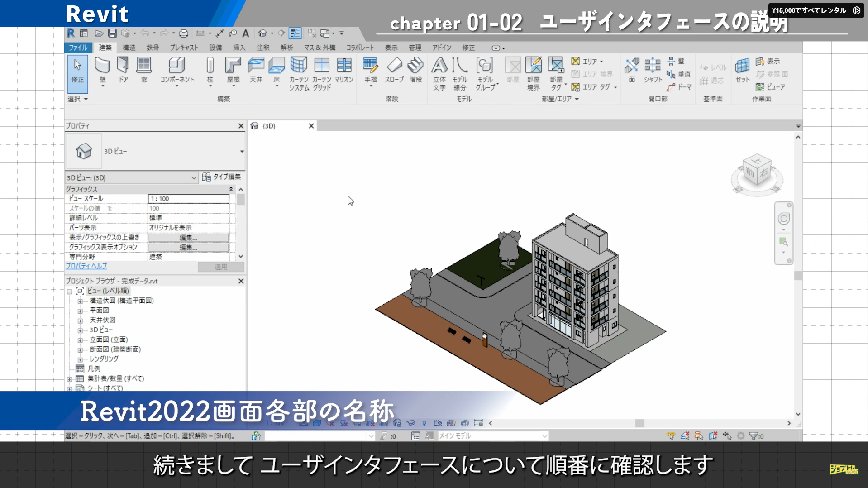Open the 3D ビュー: {3D} instance dropdown
The height and width of the screenshot is (488, 868).
[x=132, y=177]
